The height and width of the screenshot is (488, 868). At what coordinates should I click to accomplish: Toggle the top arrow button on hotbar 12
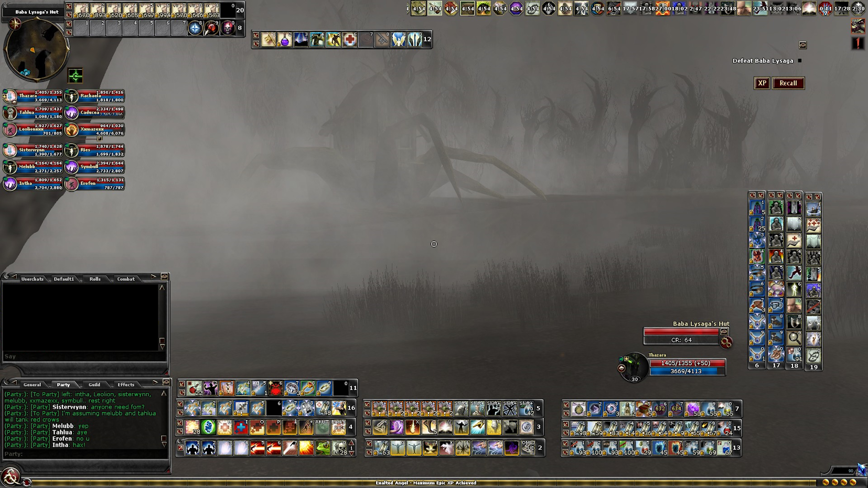pyautogui.click(x=256, y=36)
